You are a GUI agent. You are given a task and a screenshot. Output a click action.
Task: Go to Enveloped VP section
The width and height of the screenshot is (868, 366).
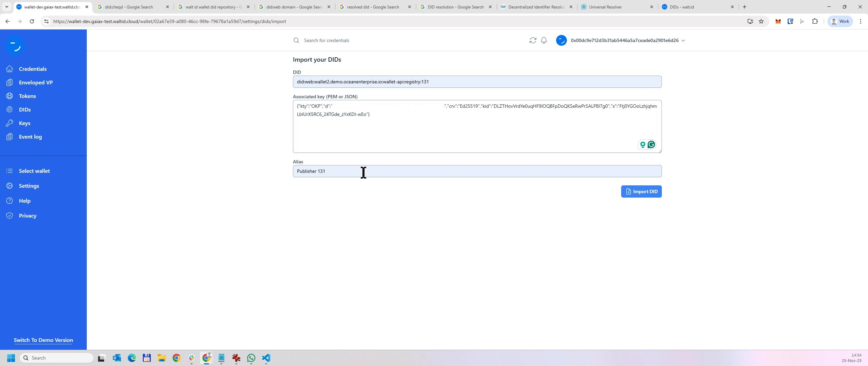click(x=36, y=82)
